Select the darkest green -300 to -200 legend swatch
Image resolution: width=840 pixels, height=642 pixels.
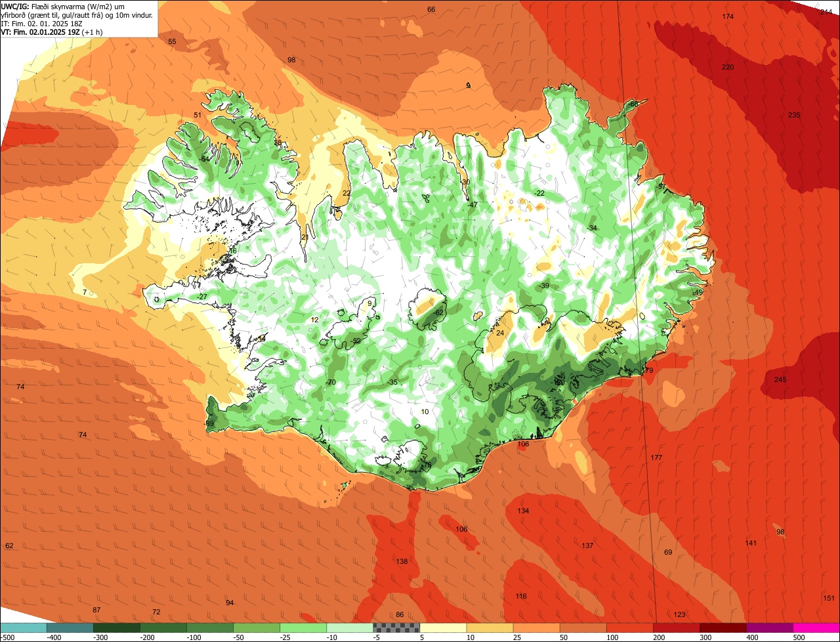point(117,628)
